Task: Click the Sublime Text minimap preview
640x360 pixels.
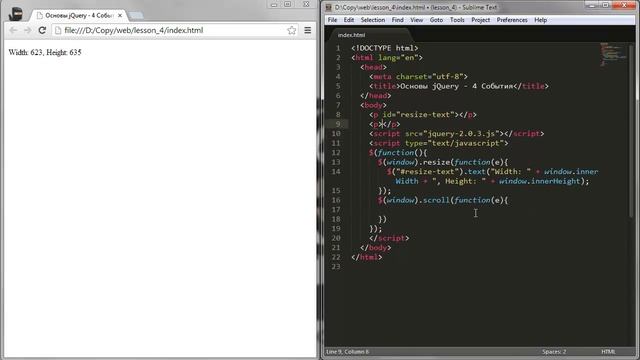Action: [613, 54]
